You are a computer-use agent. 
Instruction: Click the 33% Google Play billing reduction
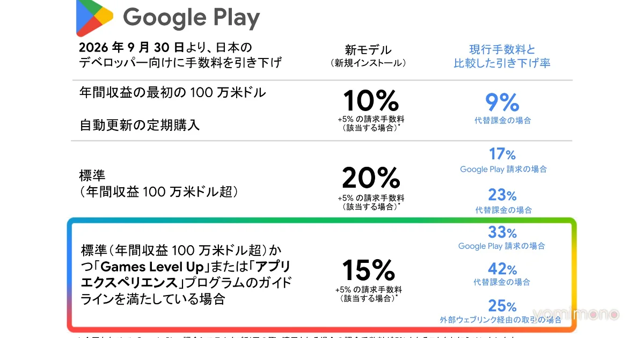502,232
